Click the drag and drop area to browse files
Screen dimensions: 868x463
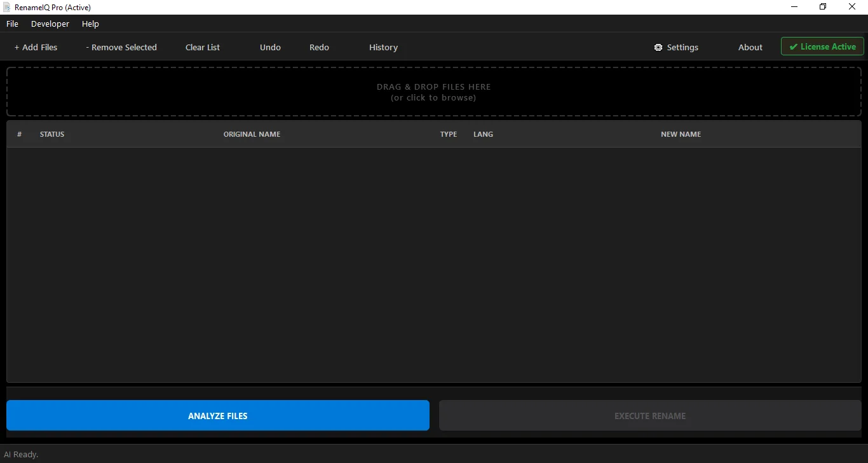point(433,92)
